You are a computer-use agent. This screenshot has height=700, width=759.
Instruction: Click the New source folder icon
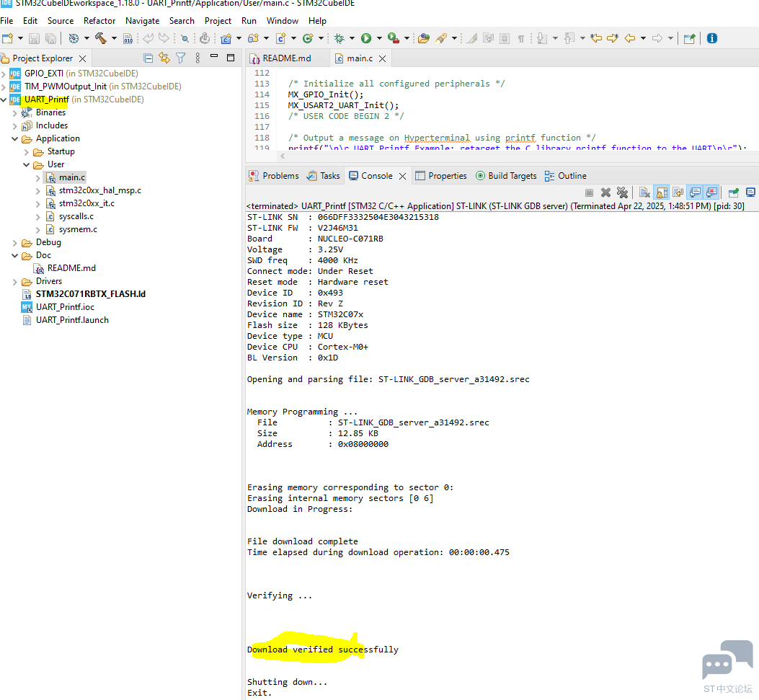(253, 38)
